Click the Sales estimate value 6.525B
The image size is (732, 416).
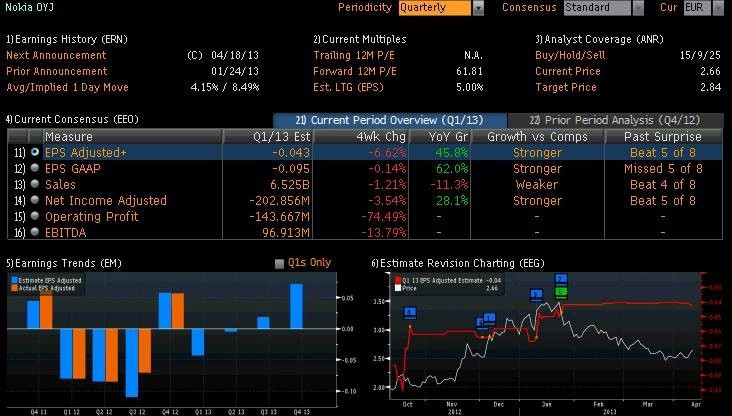(x=290, y=184)
